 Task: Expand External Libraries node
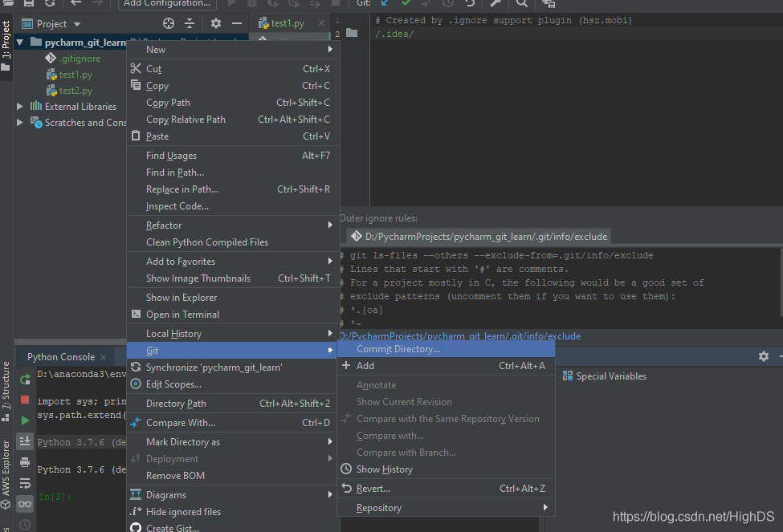[20, 106]
